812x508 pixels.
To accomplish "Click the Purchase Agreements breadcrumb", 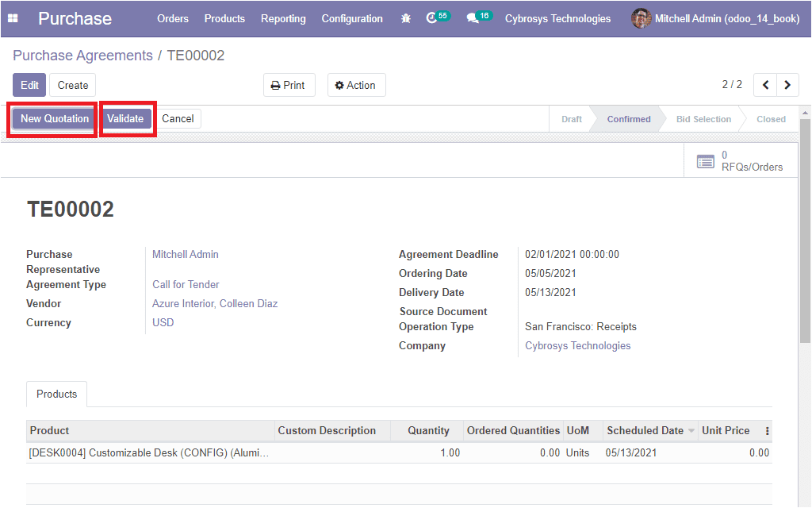I will [82, 56].
